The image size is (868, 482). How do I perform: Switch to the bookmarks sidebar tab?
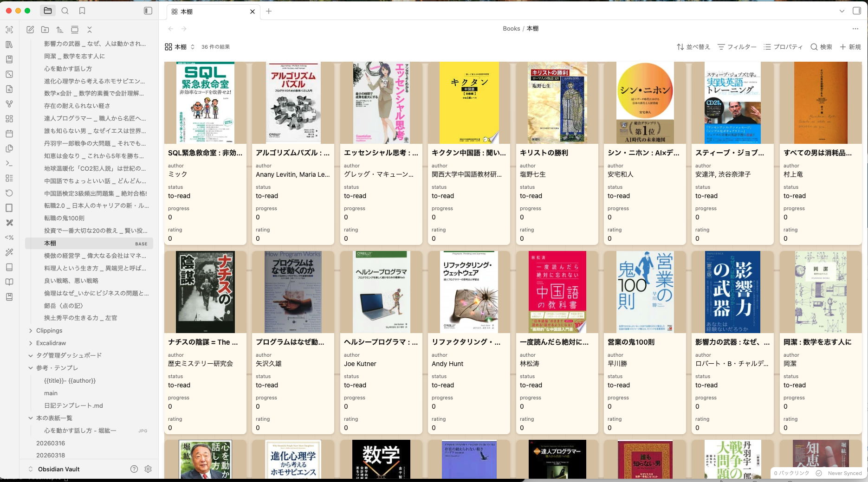(x=82, y=11)
